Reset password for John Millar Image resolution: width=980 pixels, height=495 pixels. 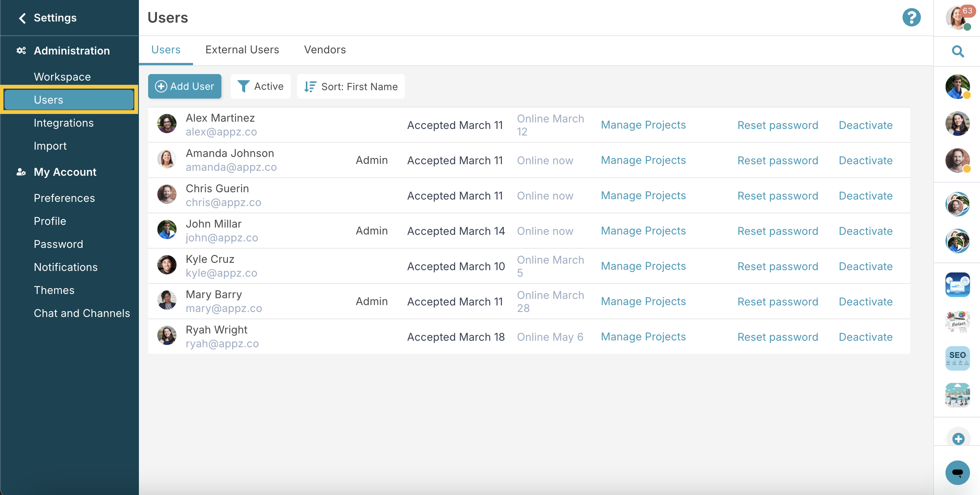(778, 231)
